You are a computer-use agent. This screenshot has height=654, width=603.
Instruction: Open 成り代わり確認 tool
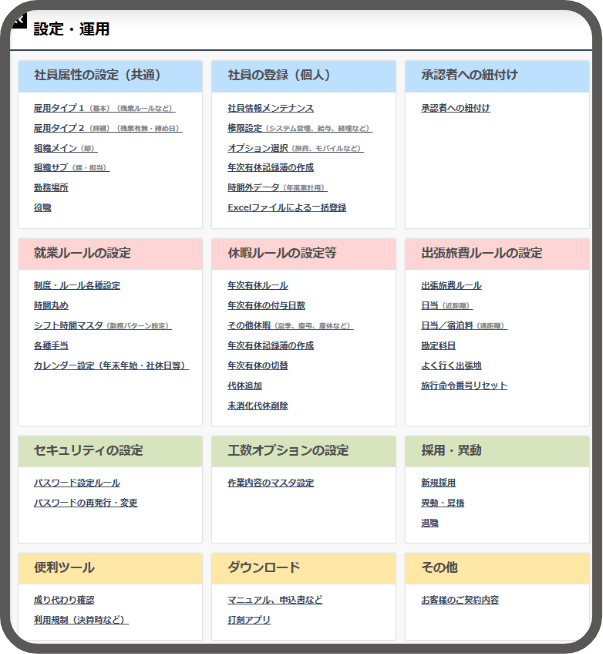tap(64, 600)
